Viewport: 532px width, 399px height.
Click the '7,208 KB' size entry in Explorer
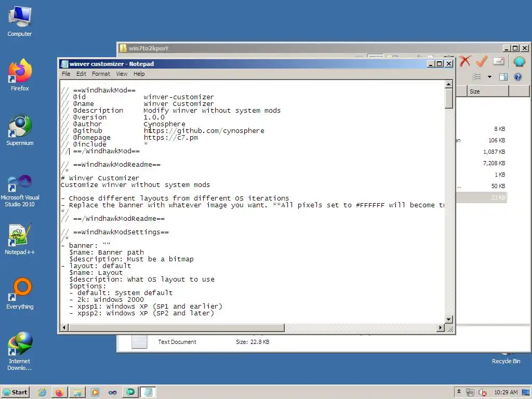[x=494, y=163]
